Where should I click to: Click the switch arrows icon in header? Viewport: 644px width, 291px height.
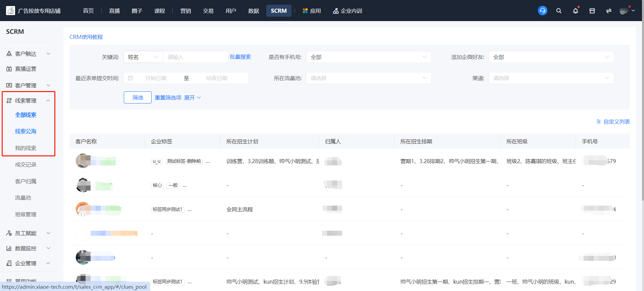pyautogui.click(x=609, y=11)
